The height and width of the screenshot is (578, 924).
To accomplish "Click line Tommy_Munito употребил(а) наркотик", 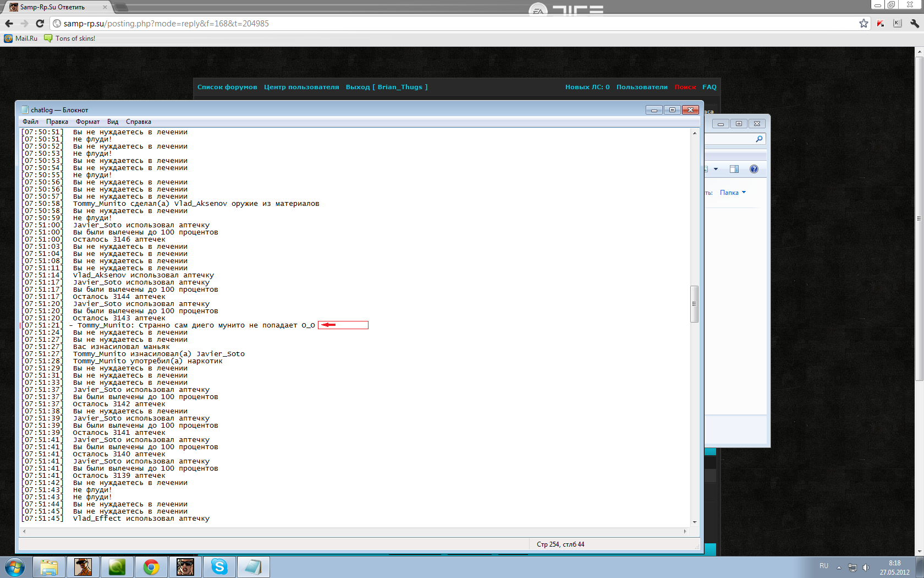I will click(122, 361).
